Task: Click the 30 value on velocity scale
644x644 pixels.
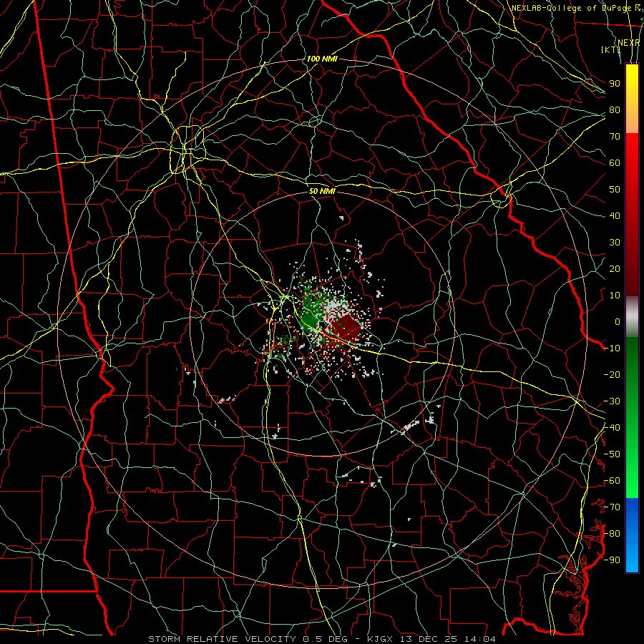Action: 615,243
